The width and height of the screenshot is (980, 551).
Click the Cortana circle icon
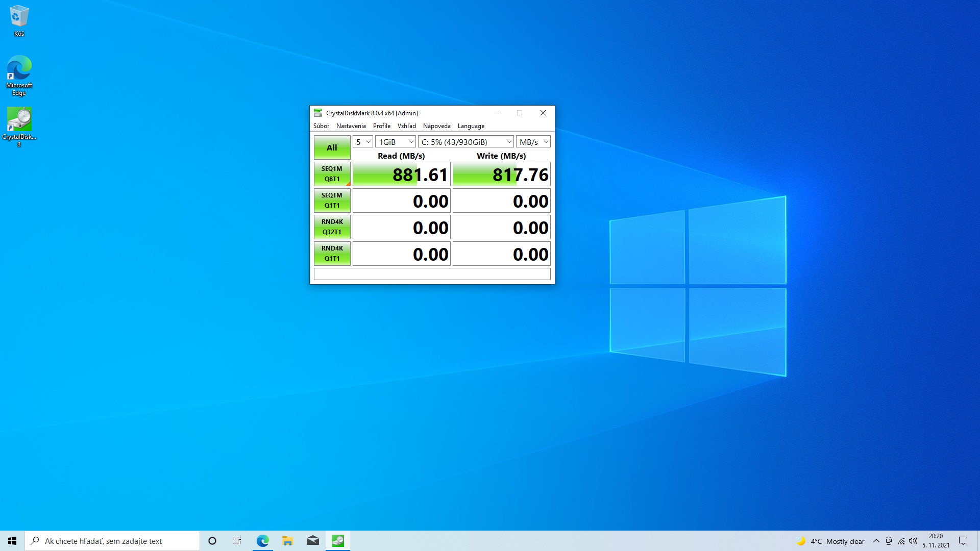click(212, 541)
